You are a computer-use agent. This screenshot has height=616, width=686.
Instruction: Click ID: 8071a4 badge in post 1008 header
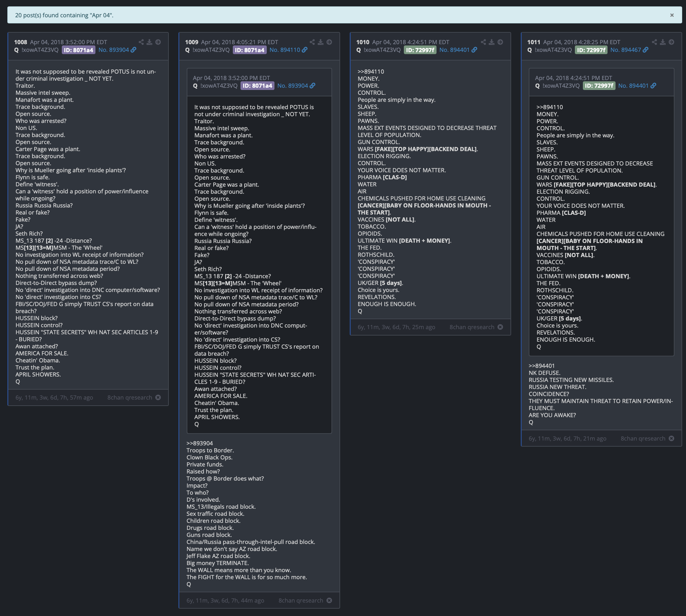point(78,50)
